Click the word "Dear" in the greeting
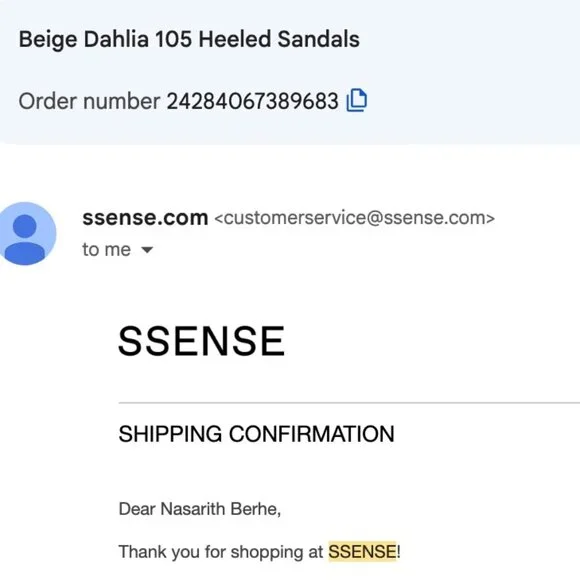Image resolution: width=580 pixels, height=580 pixels. (137, 509)
